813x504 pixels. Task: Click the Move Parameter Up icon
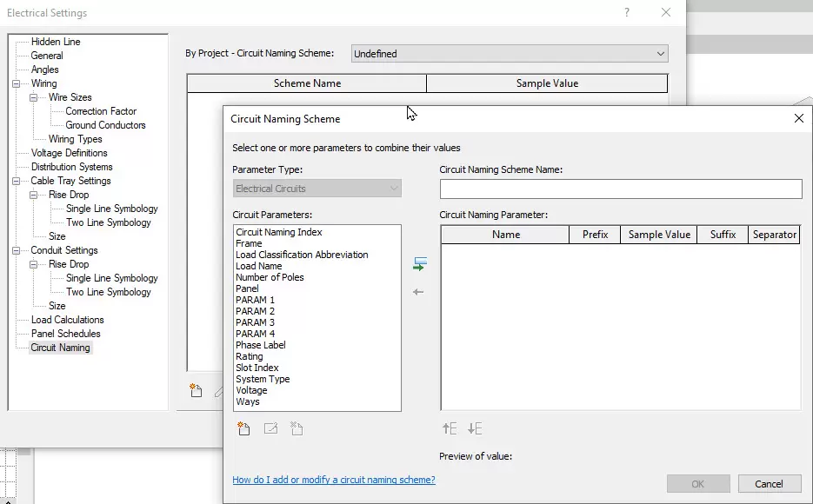(x=450, y=428)
